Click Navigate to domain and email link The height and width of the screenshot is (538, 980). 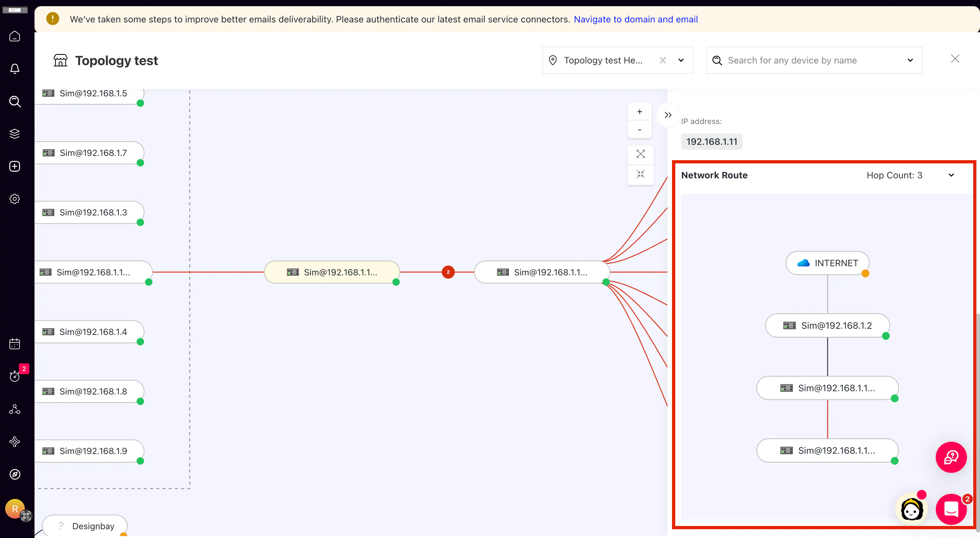pyautogui.click(x=635, y=20)
